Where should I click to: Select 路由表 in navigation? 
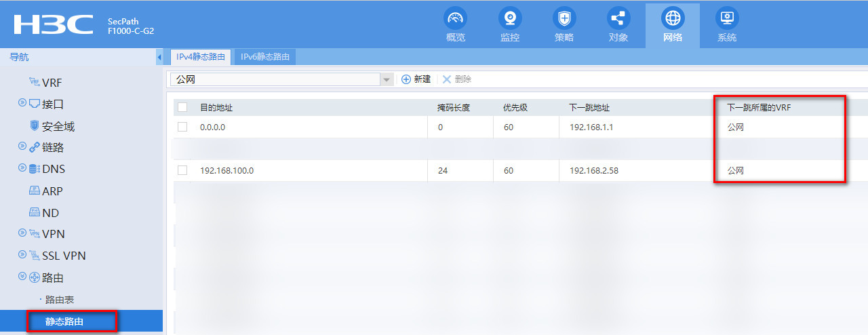click(x=60, y=300)
